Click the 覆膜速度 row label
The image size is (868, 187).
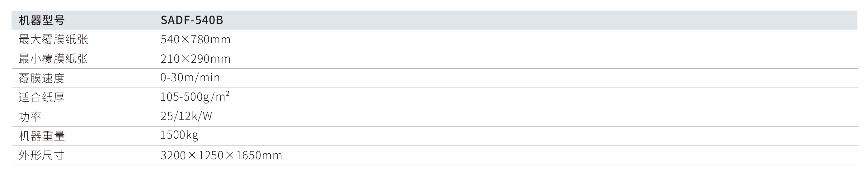41,78
